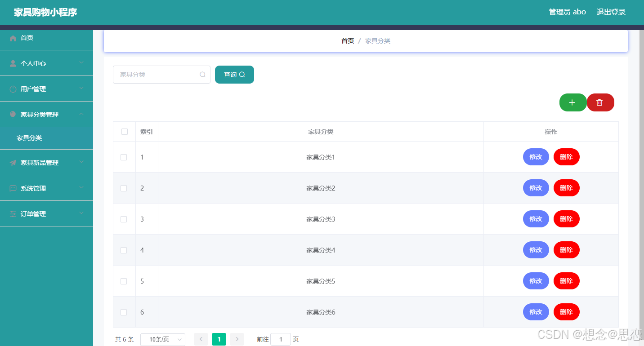Screen dimensions: 644x346
Task: Click the chat bubble icon beside 系统管理
Action: 13,188
